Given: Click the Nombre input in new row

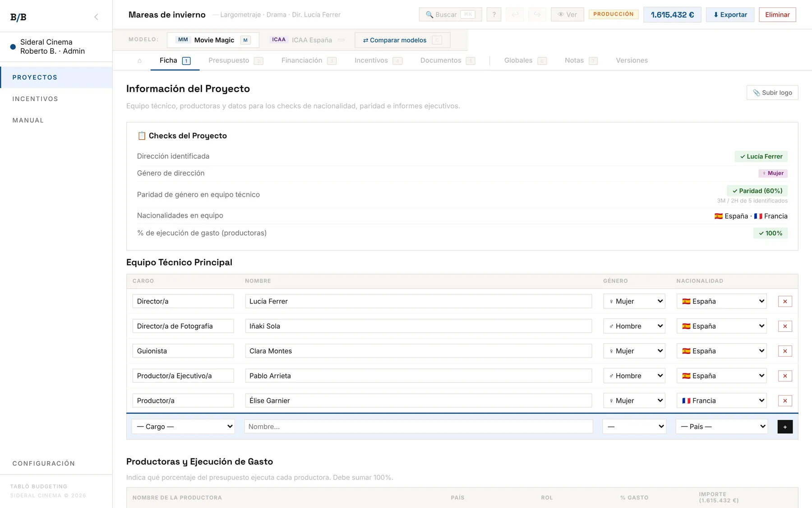Looking at the screenshot, I should 419,427.
